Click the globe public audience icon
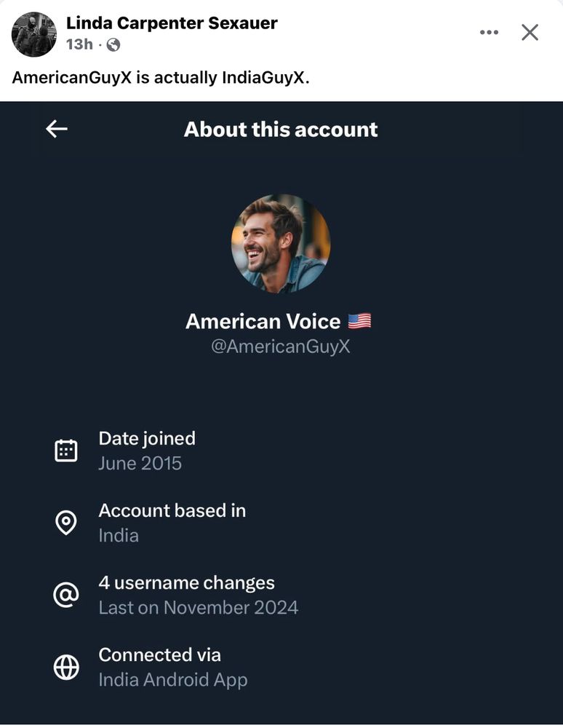This screenshot has width=563, height=728. (x=113, y=44)
